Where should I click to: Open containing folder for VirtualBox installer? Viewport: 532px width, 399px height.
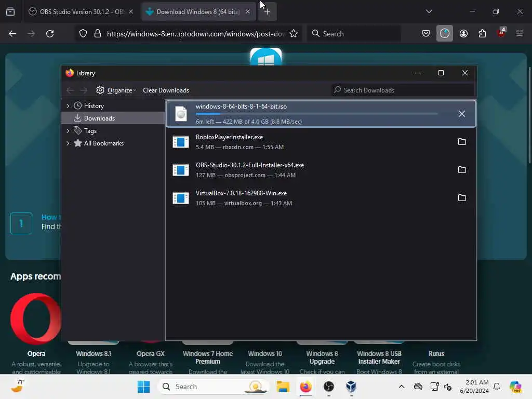(x=462, y=198)
